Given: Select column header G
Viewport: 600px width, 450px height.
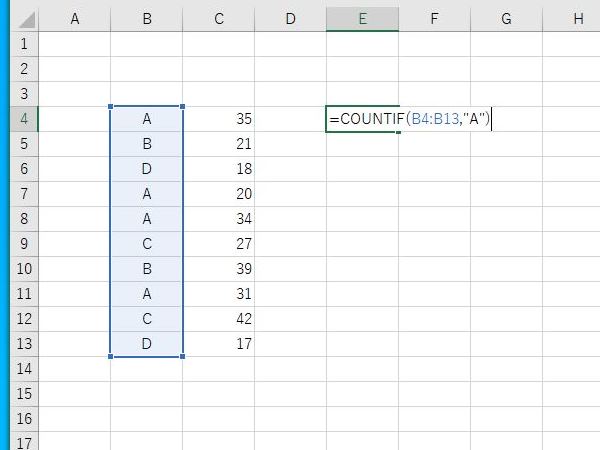Looking at the screenshot, I should 506,19.
